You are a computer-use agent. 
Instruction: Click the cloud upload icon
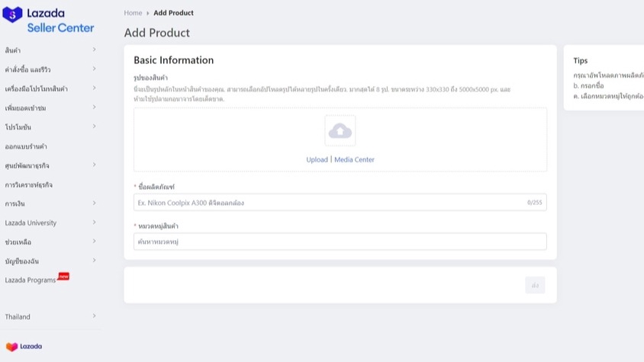point(340,131)
